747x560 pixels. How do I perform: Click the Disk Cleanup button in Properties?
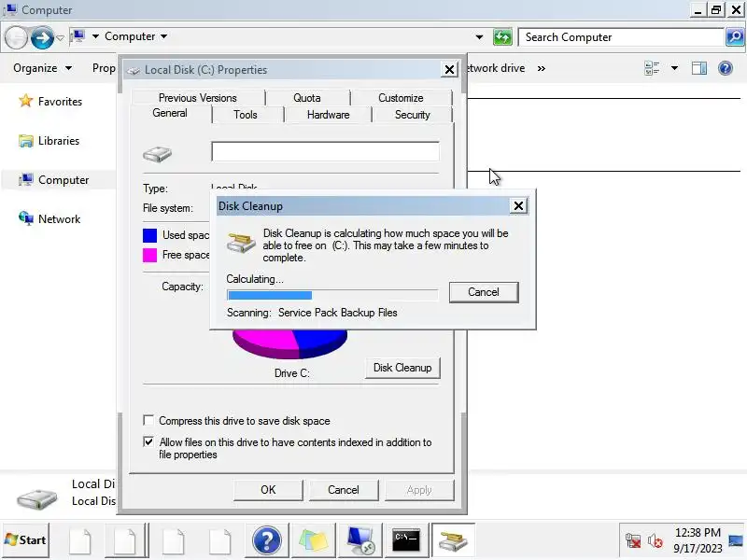(x=402, y=368)
